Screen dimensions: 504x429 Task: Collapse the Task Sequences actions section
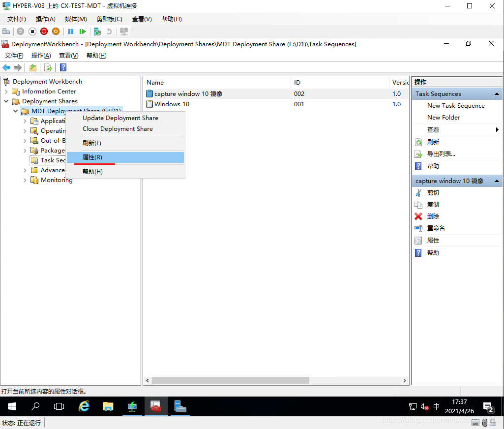click(x=497, y=94)
